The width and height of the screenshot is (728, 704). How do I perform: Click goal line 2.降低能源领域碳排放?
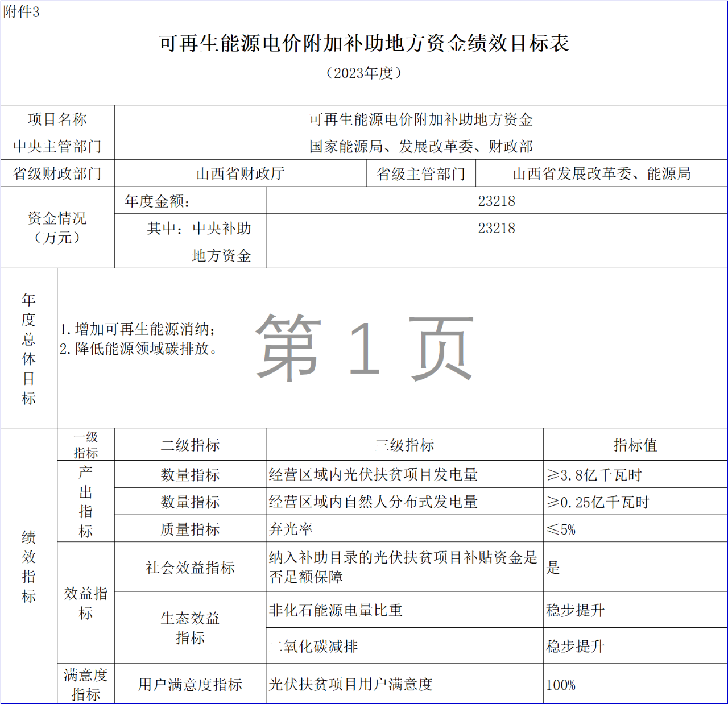139,348
